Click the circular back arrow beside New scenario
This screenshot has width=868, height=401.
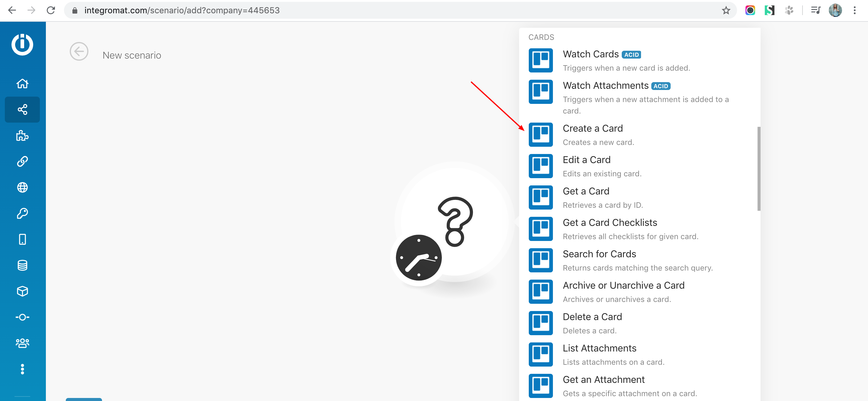pos(79,52)
